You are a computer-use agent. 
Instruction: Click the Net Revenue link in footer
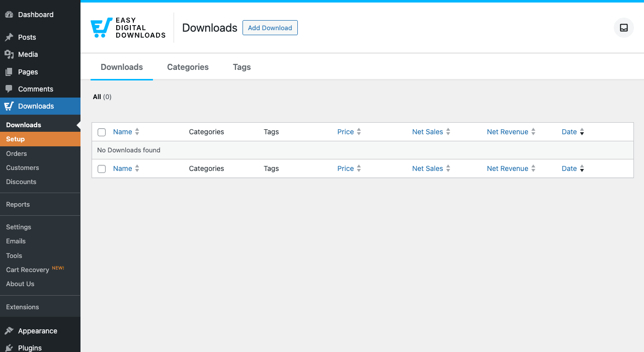(508, 168)
